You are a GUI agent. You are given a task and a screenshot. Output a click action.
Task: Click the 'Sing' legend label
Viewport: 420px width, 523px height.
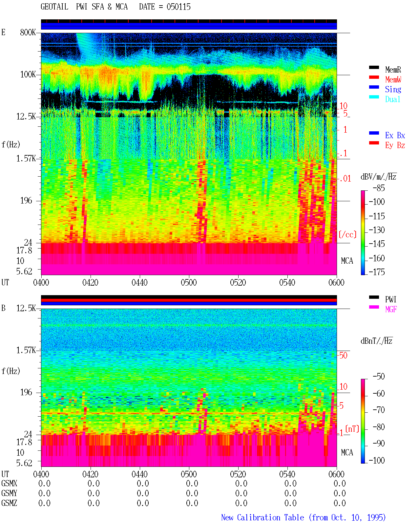pos(393,89)
